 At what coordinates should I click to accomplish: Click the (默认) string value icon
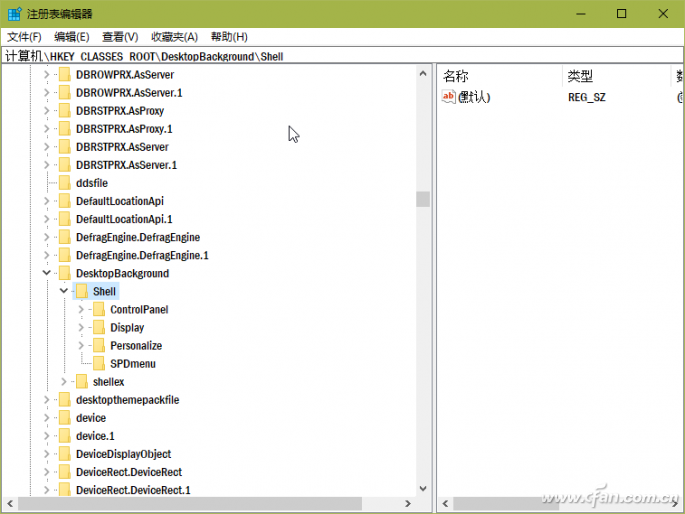449,97
